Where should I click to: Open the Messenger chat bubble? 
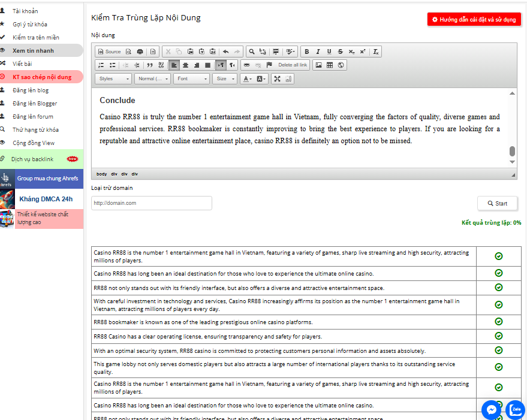coord(491,410)
